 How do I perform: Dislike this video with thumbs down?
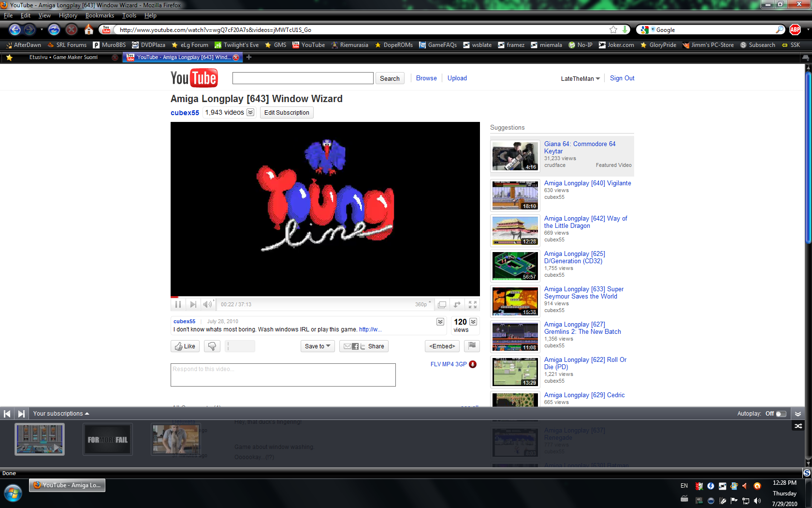[212, 346]
